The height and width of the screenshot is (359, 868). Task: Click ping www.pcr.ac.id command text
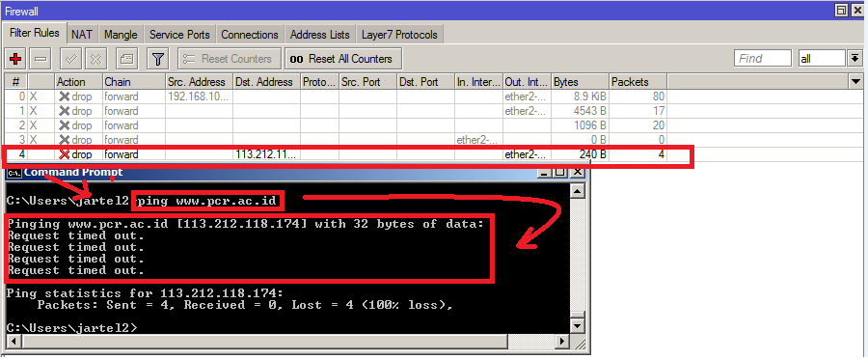click(x=207, y=201)
